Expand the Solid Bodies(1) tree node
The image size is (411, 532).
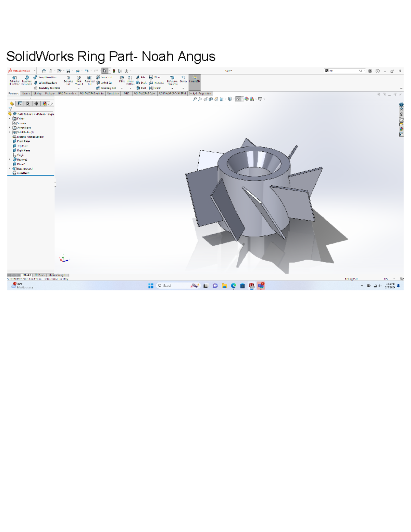click(10, 132)
